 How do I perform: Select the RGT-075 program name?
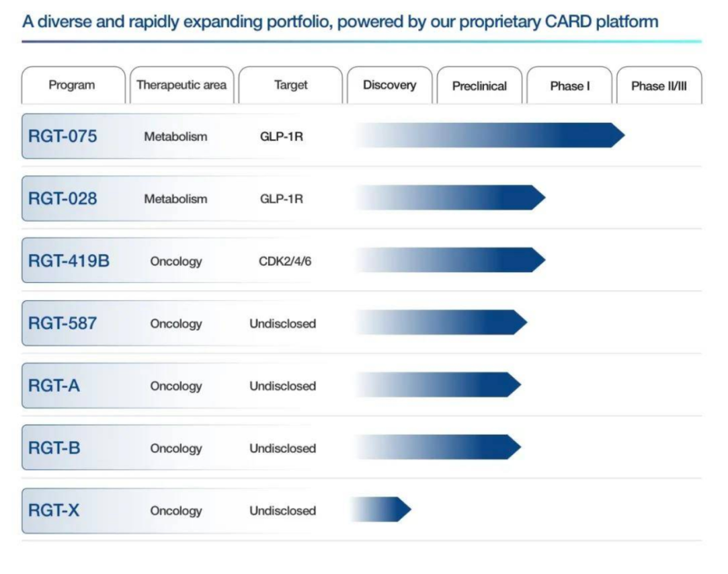point(63,136)
